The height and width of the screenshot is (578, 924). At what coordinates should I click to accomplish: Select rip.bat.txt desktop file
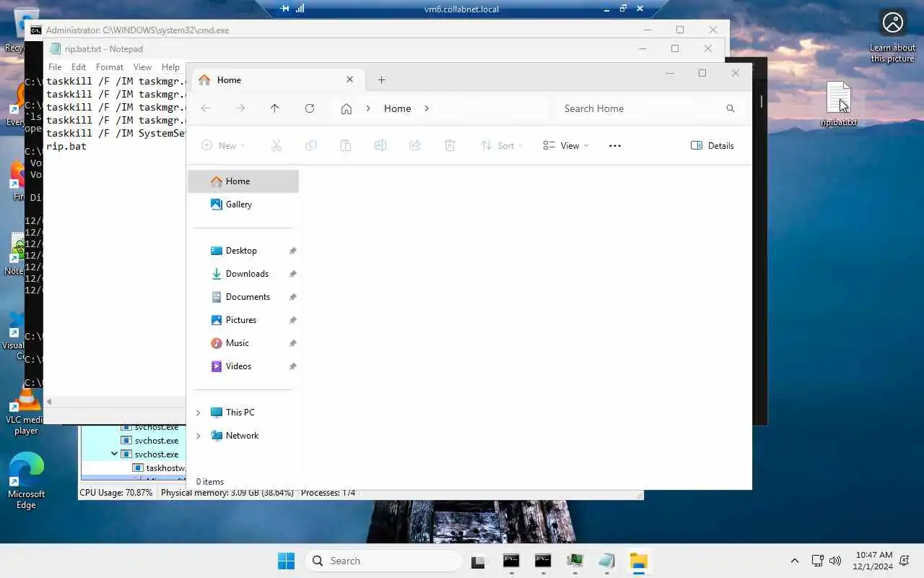839,104
